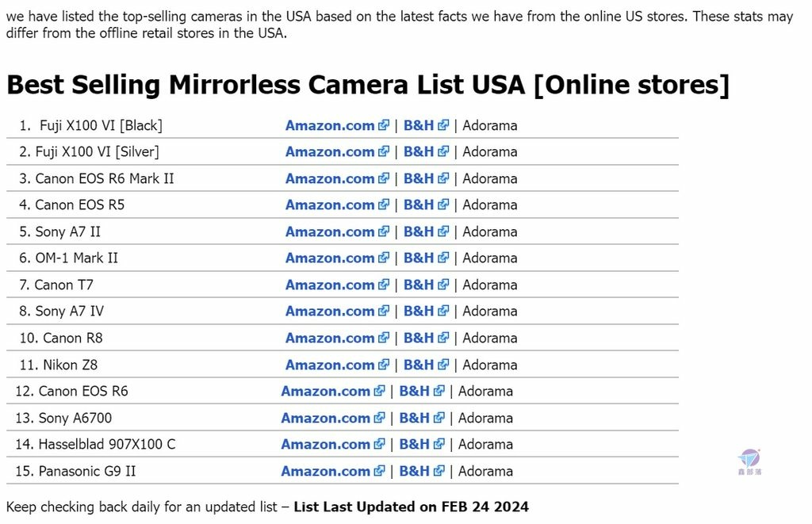Click the Best Selling Mirrorless Camera List heading
Viewport: 812px width, 524px height.
[368, 84]
